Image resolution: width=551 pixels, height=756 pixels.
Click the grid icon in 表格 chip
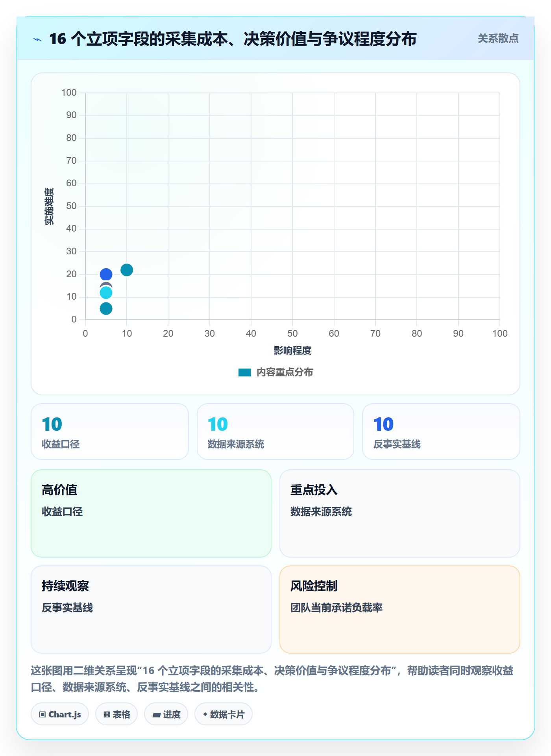(x=107, y=715)
